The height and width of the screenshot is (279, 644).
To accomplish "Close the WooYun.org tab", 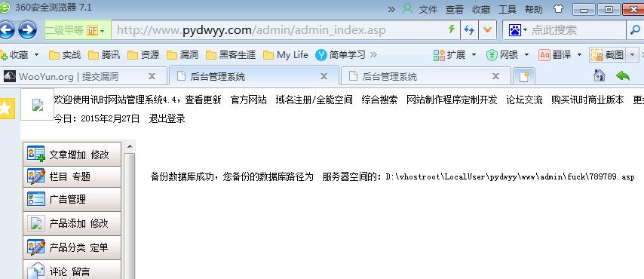I will 152,76.
